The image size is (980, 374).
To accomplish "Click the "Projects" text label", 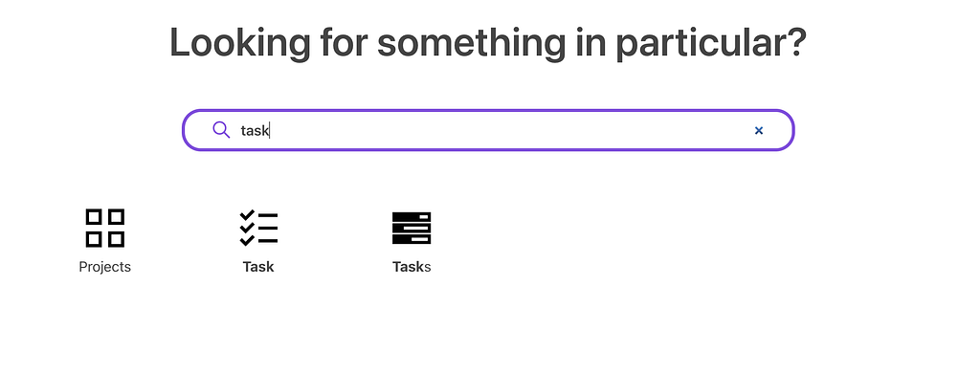I will coord(105,267).
